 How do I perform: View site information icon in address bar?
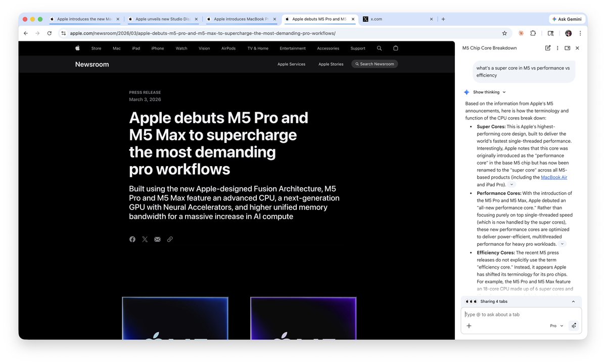pos(63,33)
